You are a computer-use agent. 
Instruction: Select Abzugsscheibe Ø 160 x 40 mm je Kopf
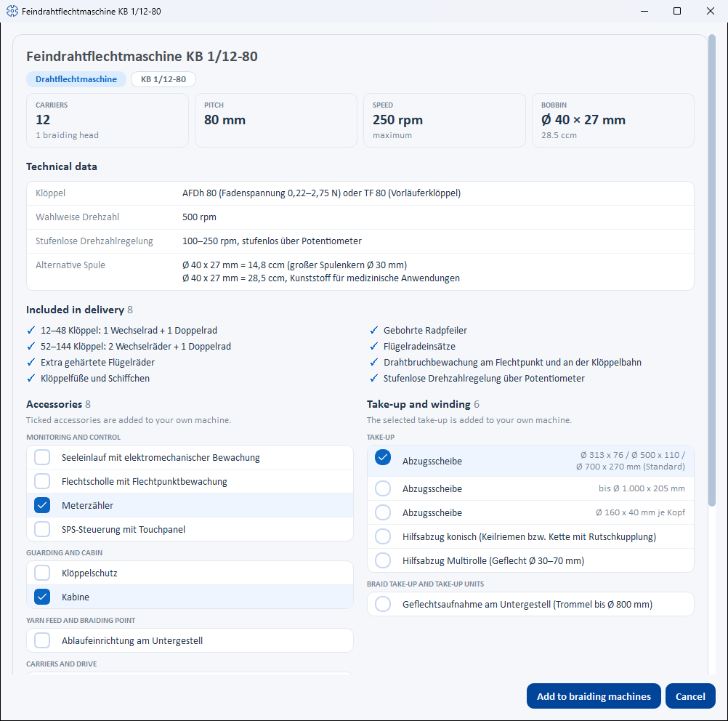pos(383,513)
